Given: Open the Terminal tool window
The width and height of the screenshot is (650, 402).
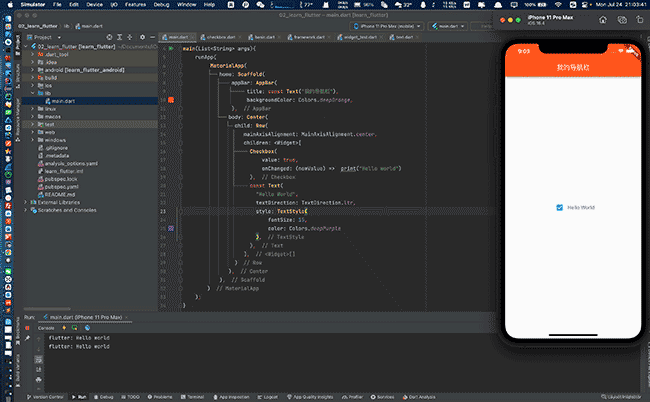Looking at the screenshot, I should (193, 397).
